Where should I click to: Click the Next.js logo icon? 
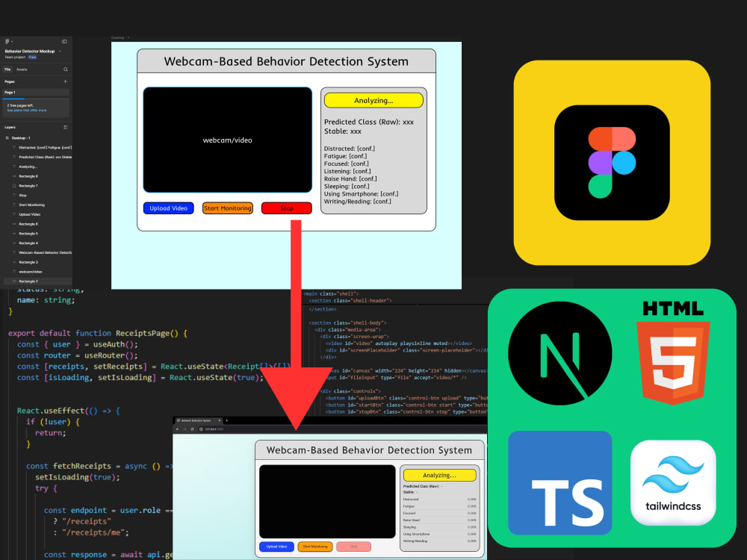[x=560, y=353]
